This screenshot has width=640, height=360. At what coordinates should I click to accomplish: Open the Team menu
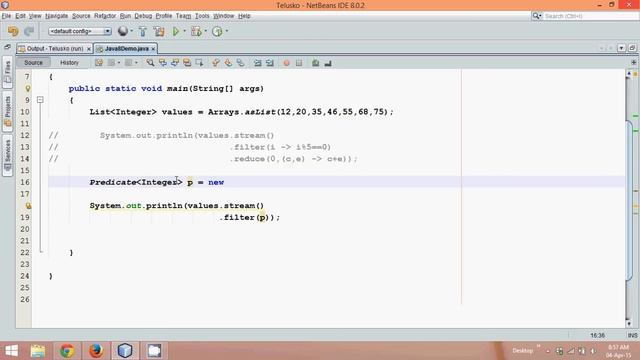(183, 16)
